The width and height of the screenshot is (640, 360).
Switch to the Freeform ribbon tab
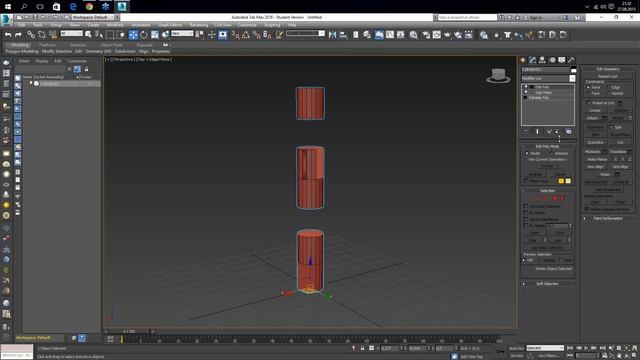47,45
